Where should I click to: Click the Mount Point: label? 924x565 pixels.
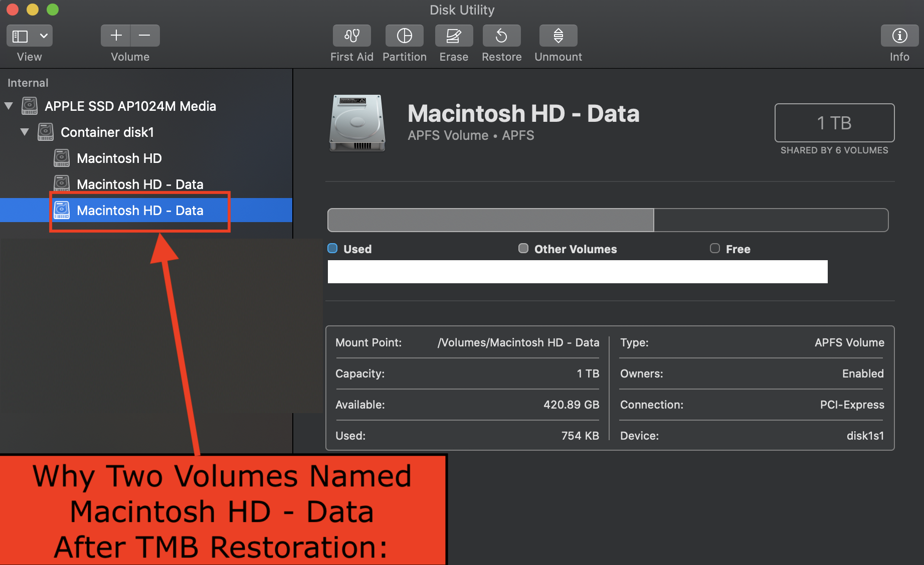pyautogui.click(x=368, y=342)
